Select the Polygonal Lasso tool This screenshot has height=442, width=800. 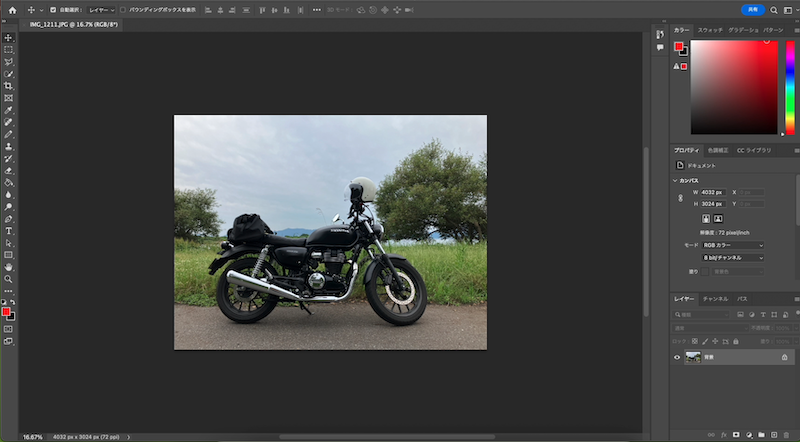(8, 62)
